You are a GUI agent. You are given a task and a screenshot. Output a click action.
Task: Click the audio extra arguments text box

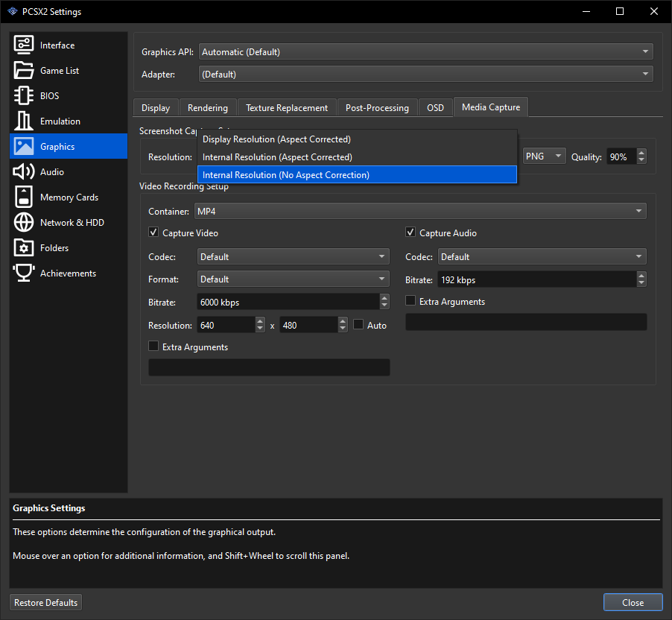click(526, 322)
